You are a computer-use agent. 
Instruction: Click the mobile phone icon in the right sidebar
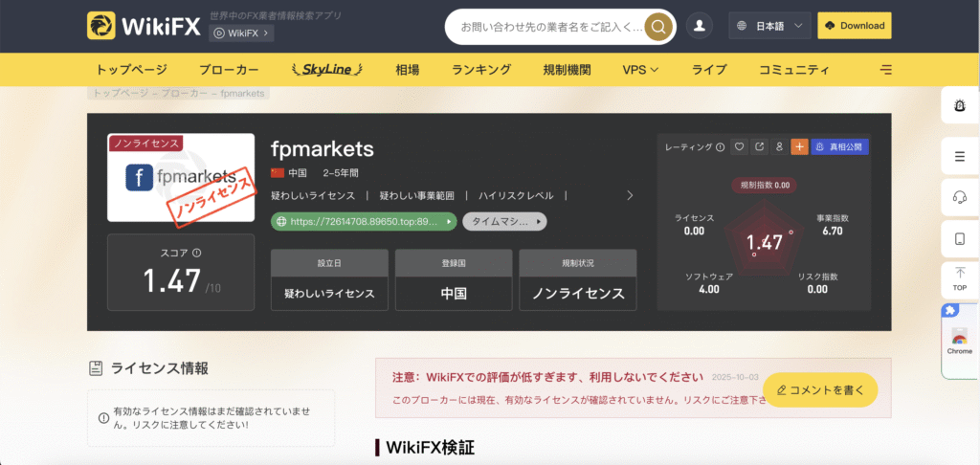pyautogui.click(x=960, y=239)
